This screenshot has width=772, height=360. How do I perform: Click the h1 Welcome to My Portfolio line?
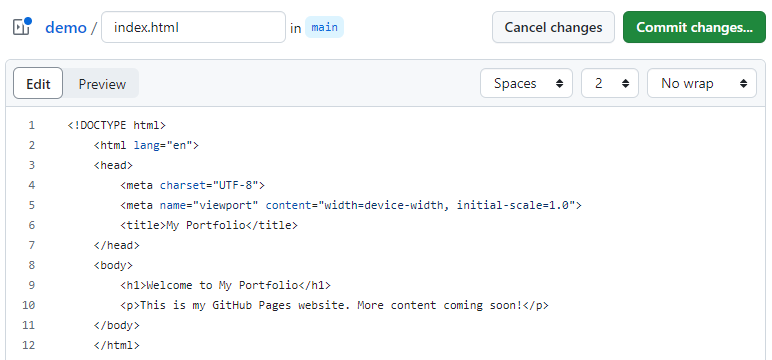pyautogui.click(x=225, y=285)
